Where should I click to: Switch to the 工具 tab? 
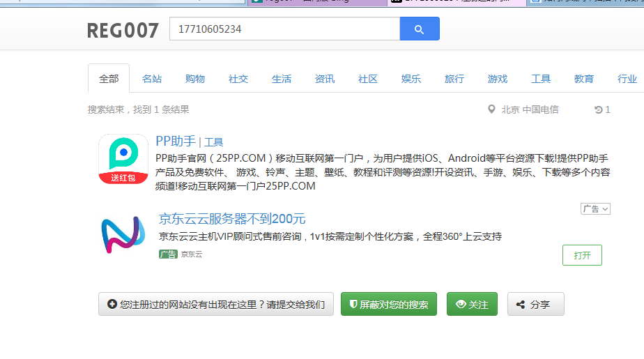(x=541, y=79)
